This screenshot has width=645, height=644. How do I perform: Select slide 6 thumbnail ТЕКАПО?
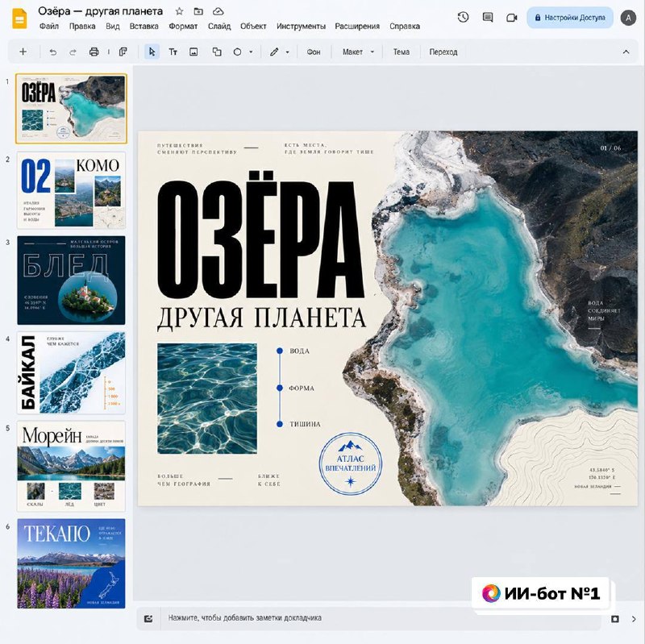click(71, 563)
